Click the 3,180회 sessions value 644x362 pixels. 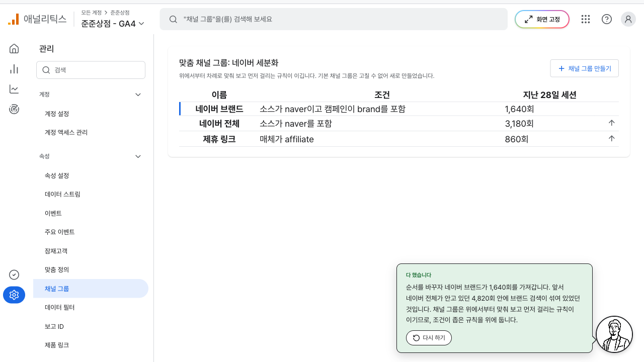coord(519,124)
